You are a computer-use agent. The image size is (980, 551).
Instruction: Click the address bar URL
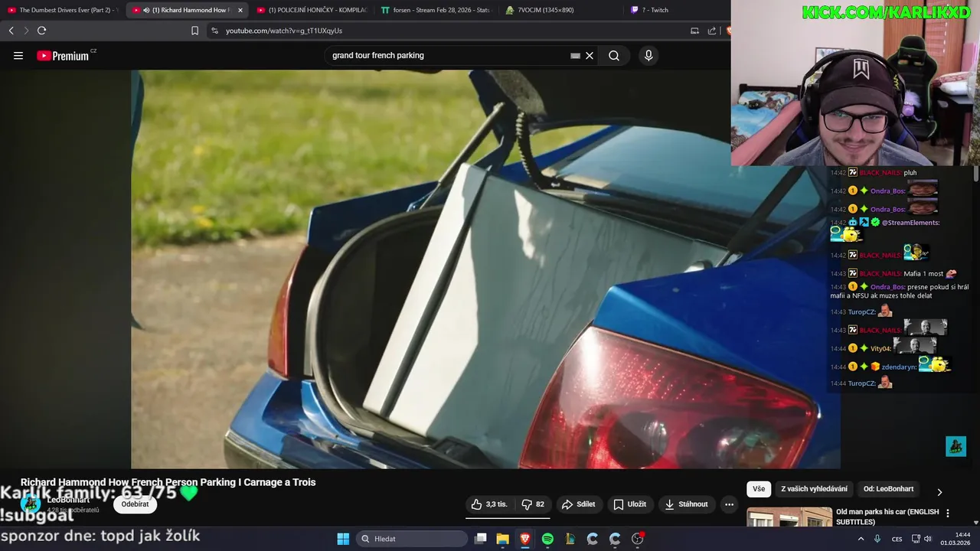click(284, 31)
